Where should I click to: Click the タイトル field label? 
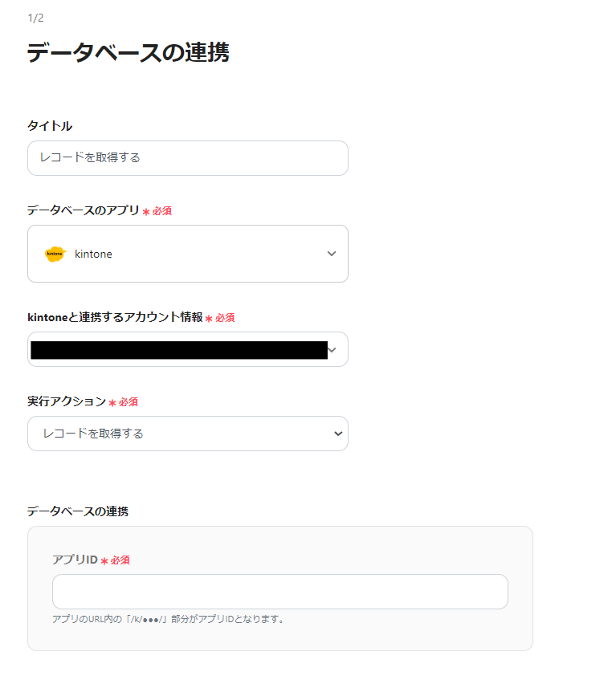(x=50, y=125)
